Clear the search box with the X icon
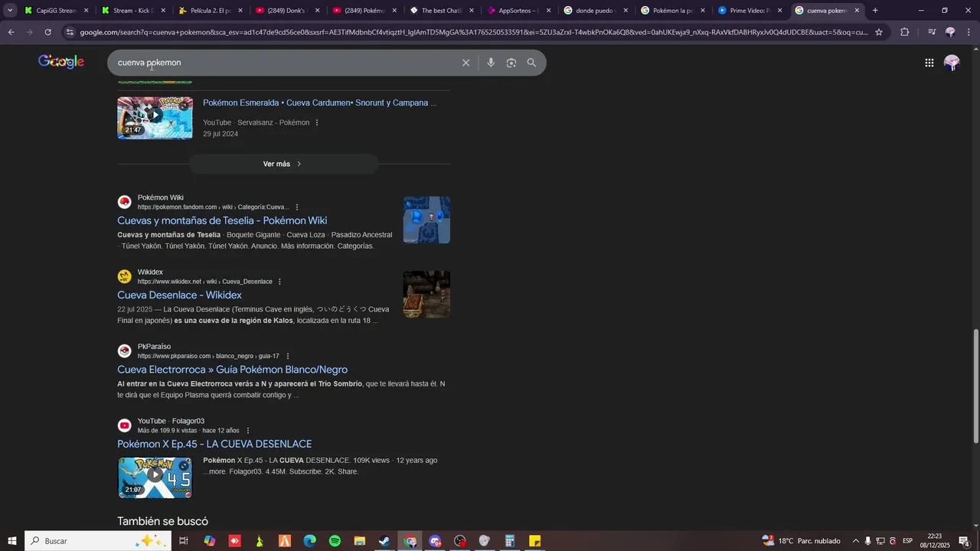The height and width of the screenshot is (551, 980). point(465,63)
